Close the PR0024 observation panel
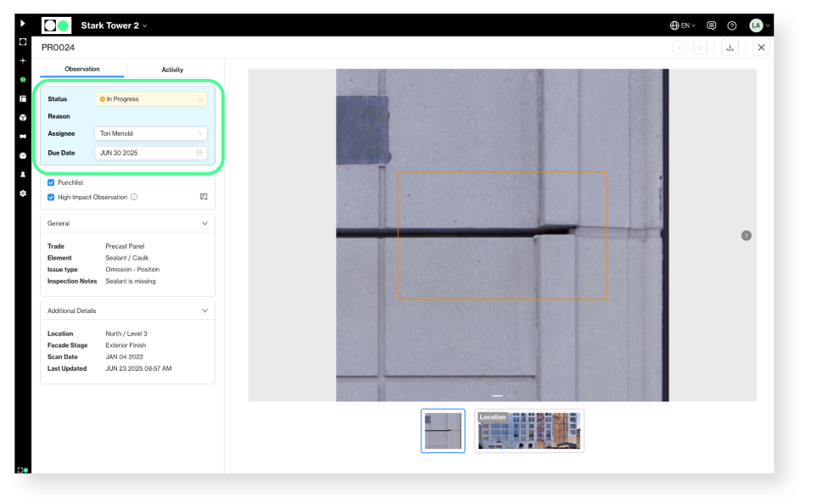817x504 pixels. coord(761,48)
